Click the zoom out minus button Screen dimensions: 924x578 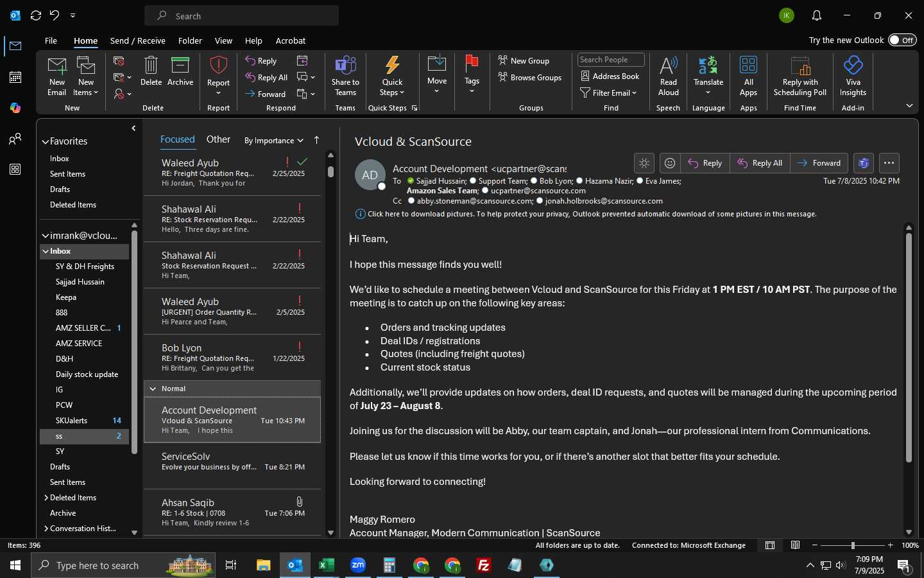tap(815, 545)
